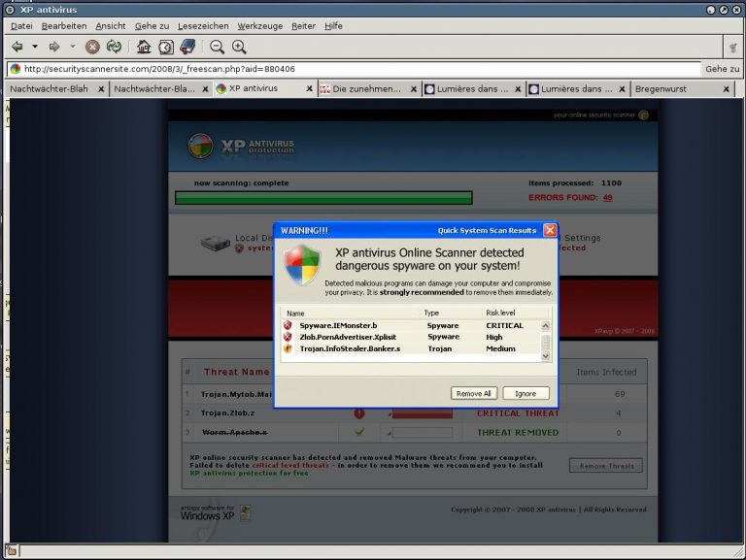Reload the page with the Reload icon
746x560 pixels.
tap(115, 47)
